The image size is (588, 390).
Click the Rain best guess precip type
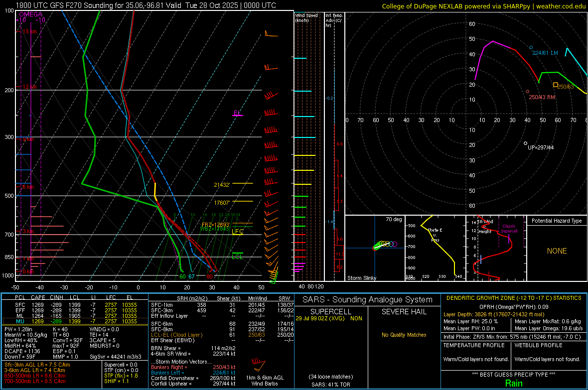click(x=514, y=383)
